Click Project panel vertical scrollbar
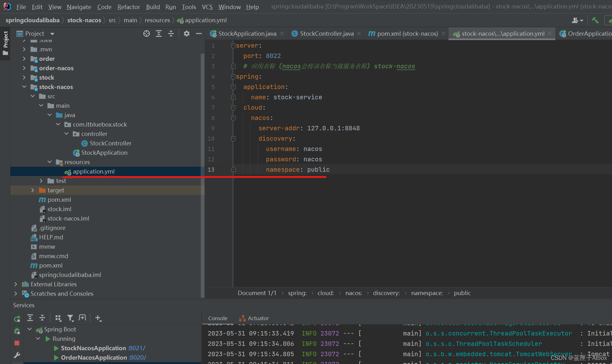This screenshot has width=612, height=364. point(202,175)
